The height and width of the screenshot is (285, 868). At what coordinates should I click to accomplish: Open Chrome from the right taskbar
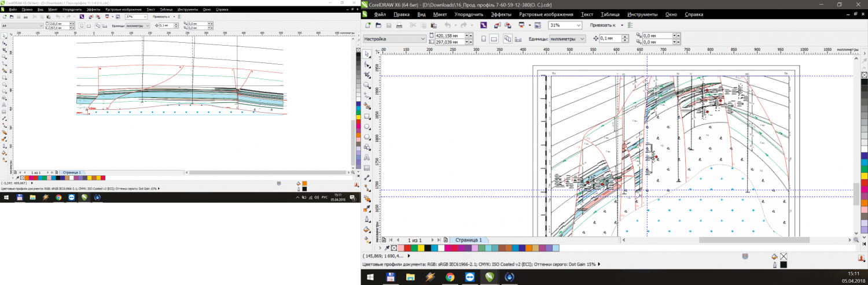[450, 277]
